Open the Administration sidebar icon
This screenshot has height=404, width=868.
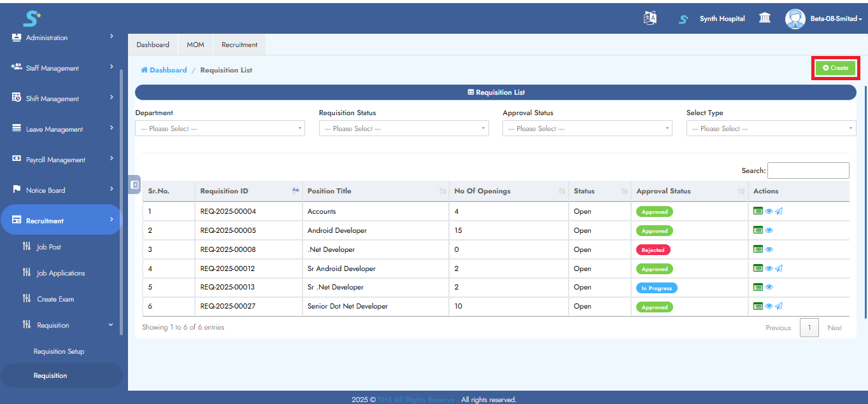click(17, 37)
